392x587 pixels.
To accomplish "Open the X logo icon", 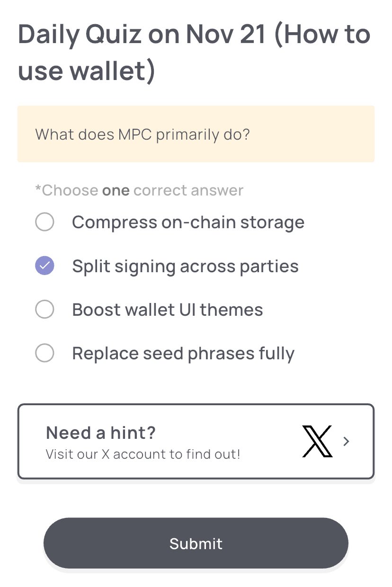I will tap(317, 441).
